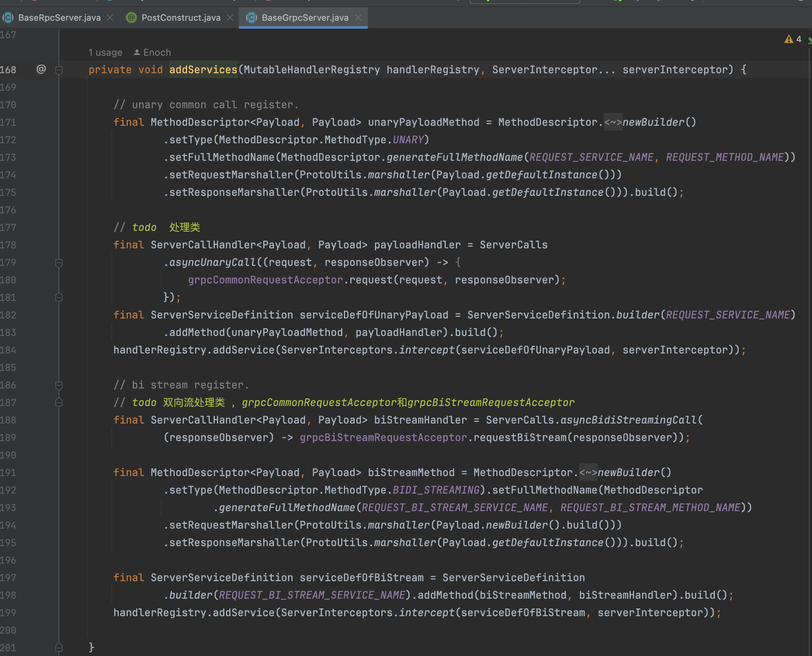This screenshot has width=812, height=656.
Task: Click the class icon on BaseRpcServer.java tab
Action: (8, 18)
